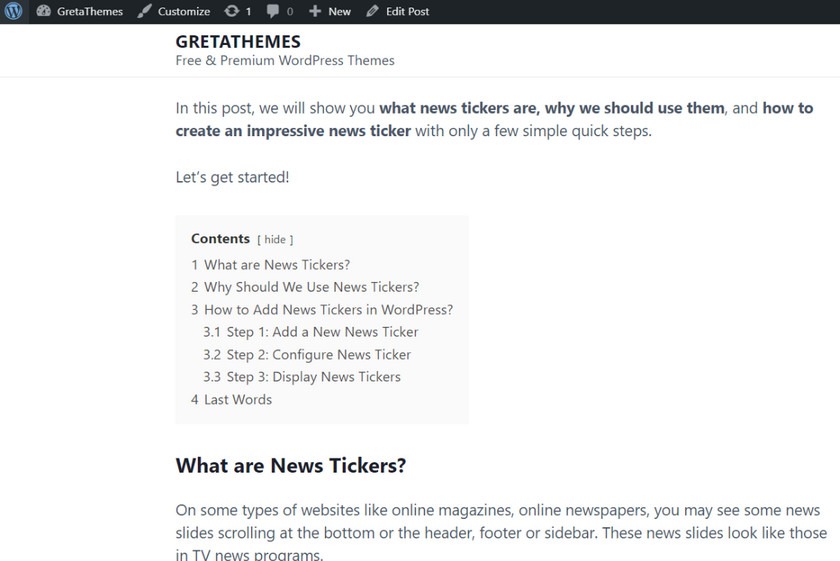Go to 'Why Should We Use News Tickers?'

305,287
